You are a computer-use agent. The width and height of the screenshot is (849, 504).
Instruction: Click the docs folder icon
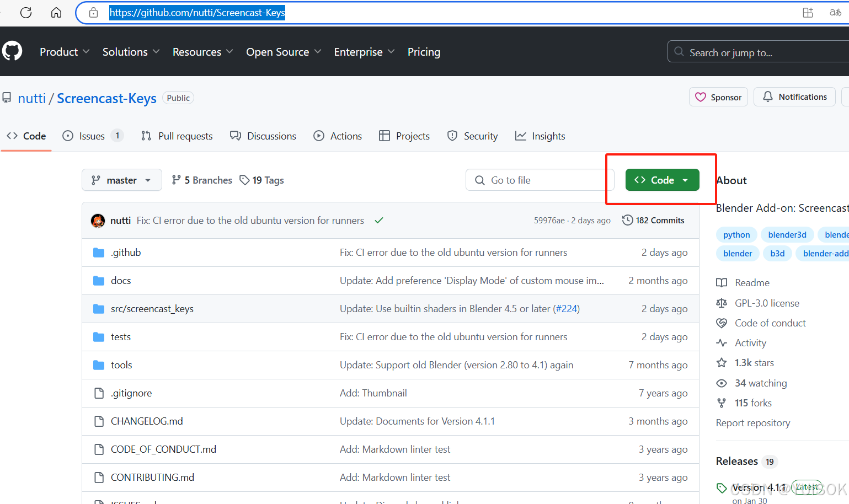[99, 281]
